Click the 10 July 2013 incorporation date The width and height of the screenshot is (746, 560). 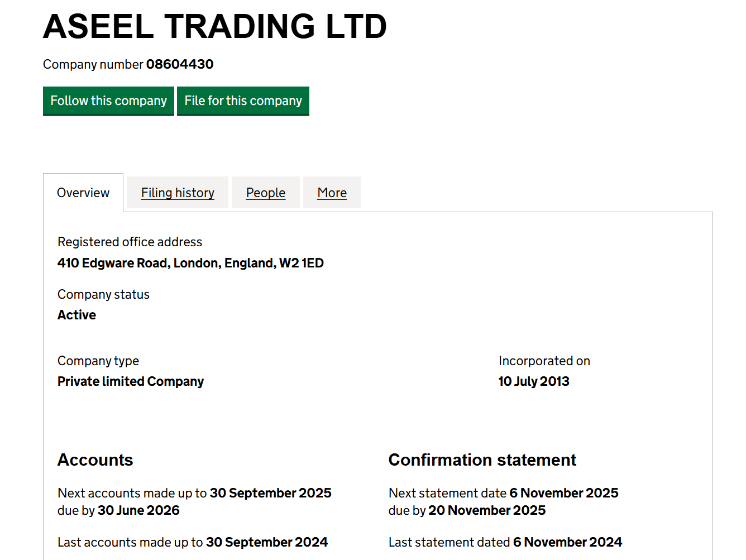(x=534, y=381)
